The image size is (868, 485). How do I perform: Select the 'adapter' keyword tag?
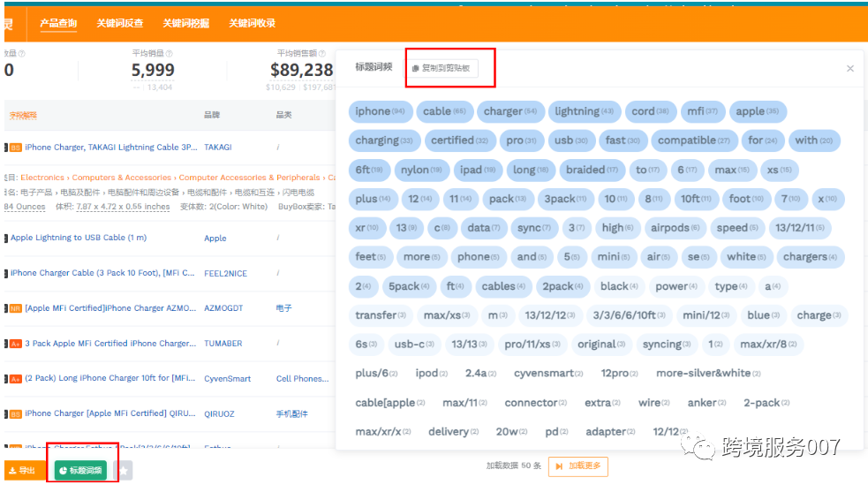pos(610,432)
